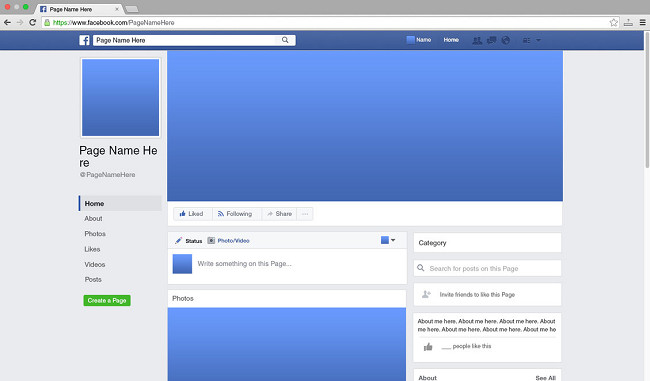Click the thumbs-up icon beside people like this
This screenshot has width=650, height=381.
(428, 347)
